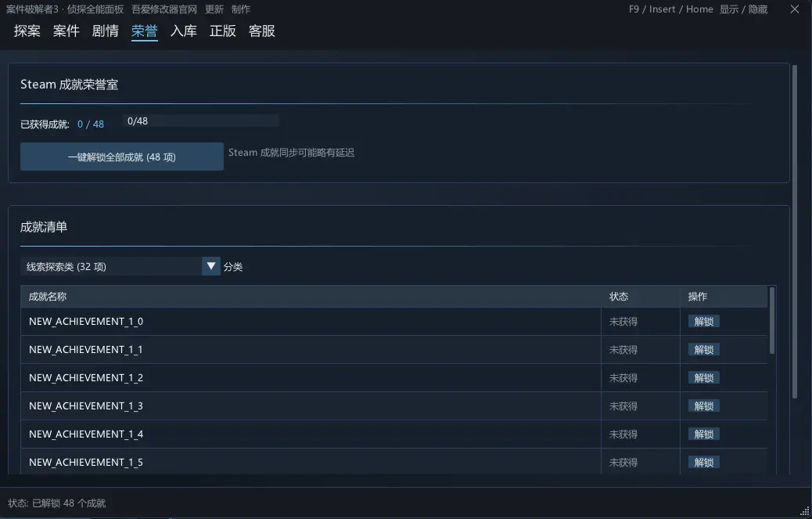Click the Steam 成就同步可能略有延迟 note
Viewport: 812px width, 519px height.
pos(292,153)
